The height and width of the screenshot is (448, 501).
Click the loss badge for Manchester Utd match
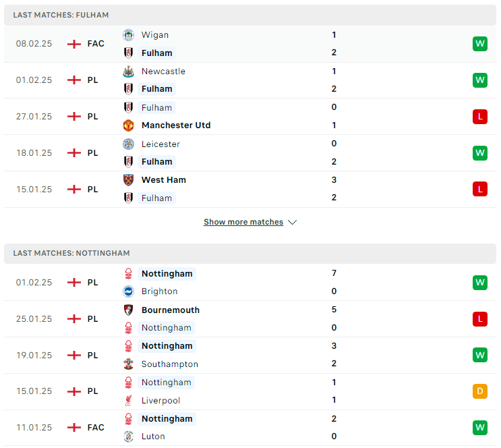click(480, 117)
